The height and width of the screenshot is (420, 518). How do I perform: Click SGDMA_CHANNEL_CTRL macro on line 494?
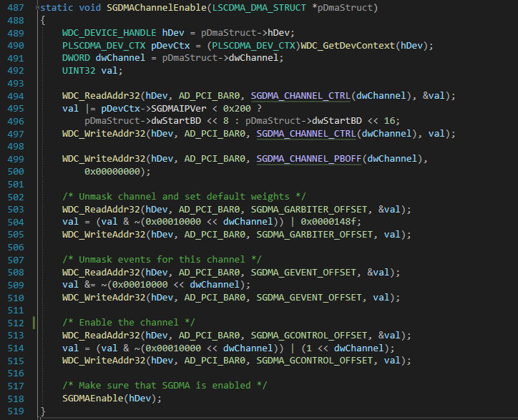click(300, 96)
